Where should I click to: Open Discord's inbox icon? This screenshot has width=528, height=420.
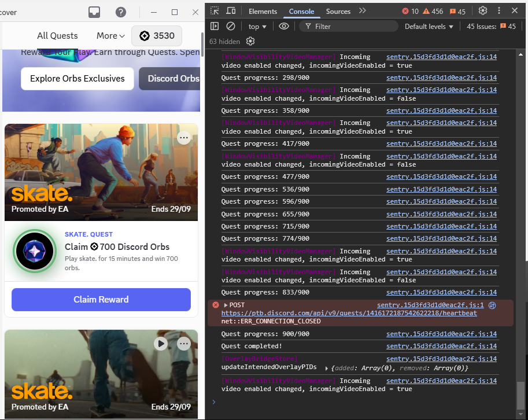94,12
